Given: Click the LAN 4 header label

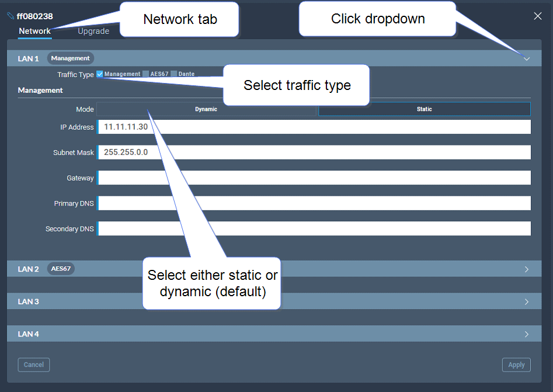Looking at the screenshot, I should [28, 334].
